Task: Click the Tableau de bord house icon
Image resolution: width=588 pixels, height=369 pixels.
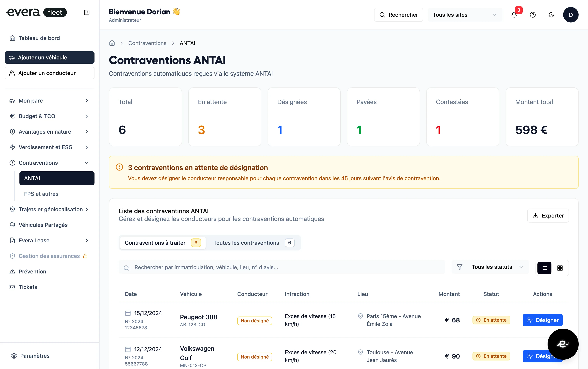Action: click(12, 38)
